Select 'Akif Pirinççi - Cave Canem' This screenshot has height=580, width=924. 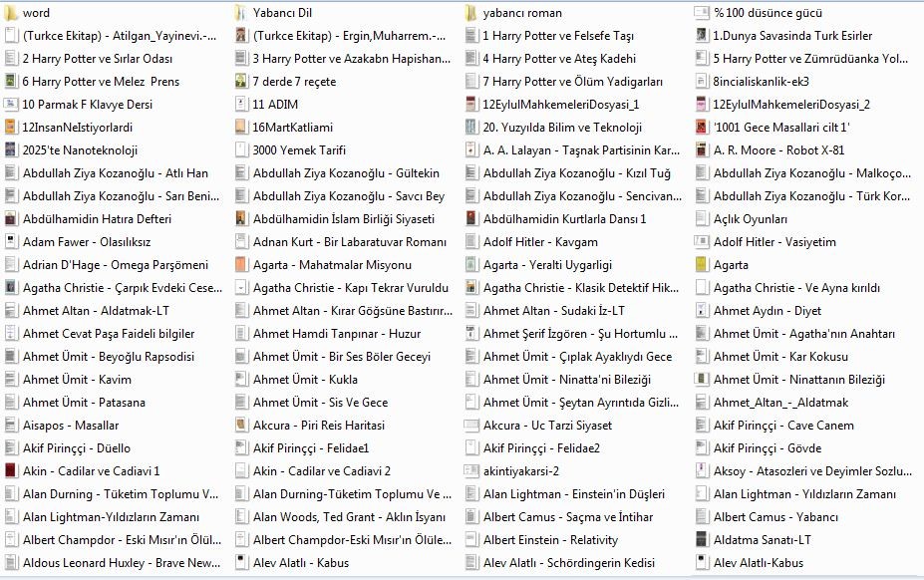coord(783,426)
